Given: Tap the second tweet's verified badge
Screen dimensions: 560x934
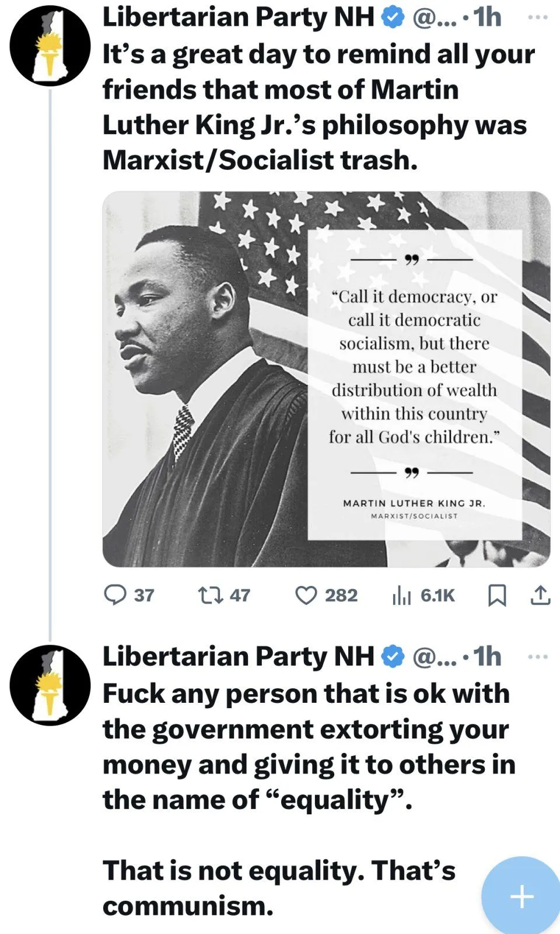Looking at the screenshot, I should (x=393, y=657).
